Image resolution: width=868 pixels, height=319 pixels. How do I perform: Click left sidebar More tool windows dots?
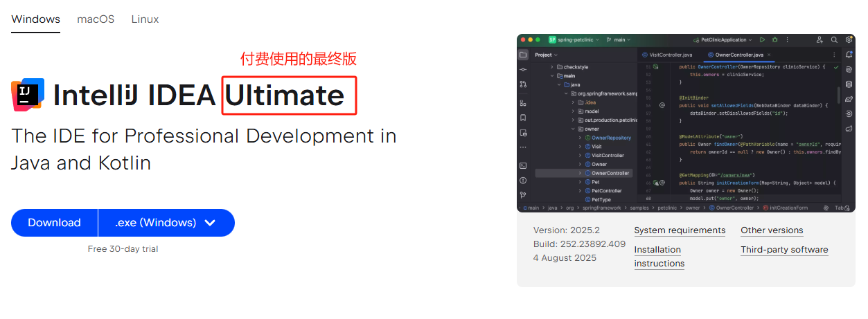[x=523, y=147]
